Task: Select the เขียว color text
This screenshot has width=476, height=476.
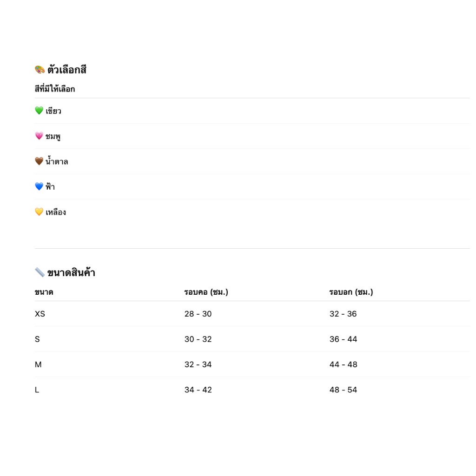Action: (53, 111)
